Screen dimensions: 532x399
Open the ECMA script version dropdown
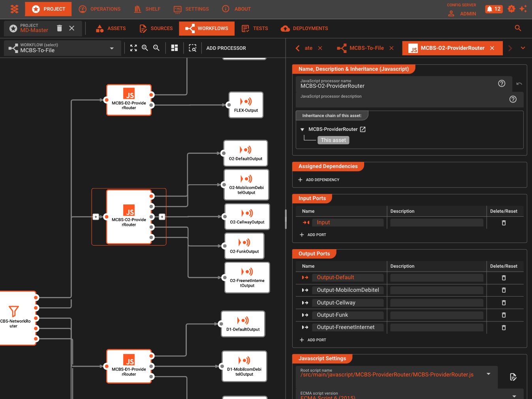(514, 395)
